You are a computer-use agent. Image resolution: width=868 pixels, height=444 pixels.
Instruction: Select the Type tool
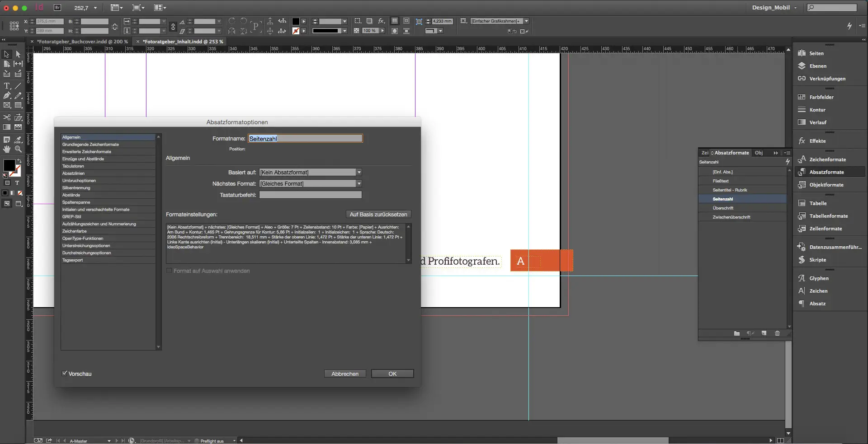7,86
